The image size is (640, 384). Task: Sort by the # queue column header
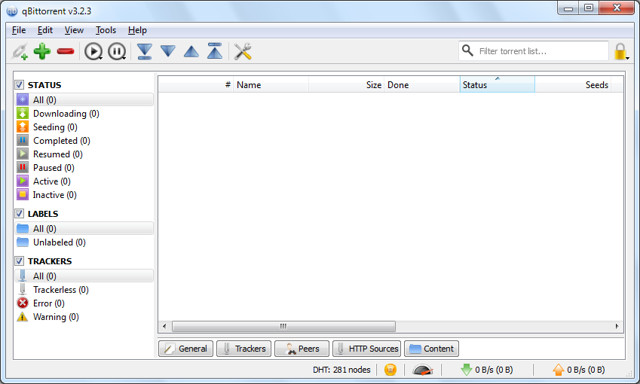196,84
